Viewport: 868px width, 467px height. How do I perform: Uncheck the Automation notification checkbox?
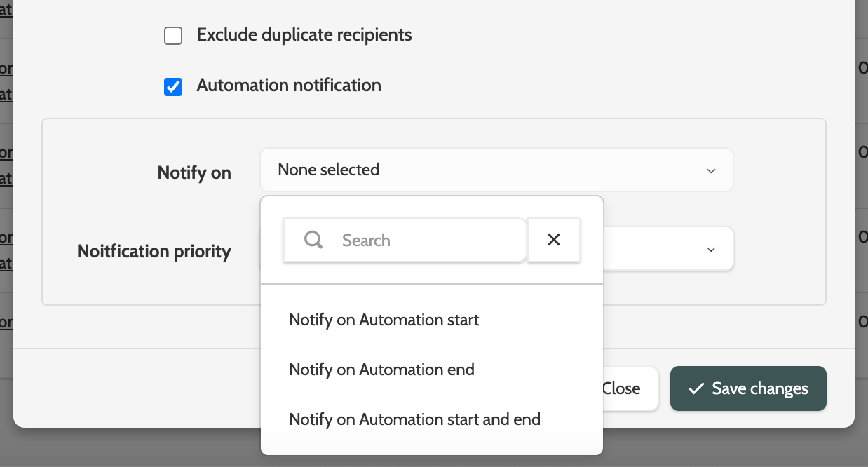[173, 86]
